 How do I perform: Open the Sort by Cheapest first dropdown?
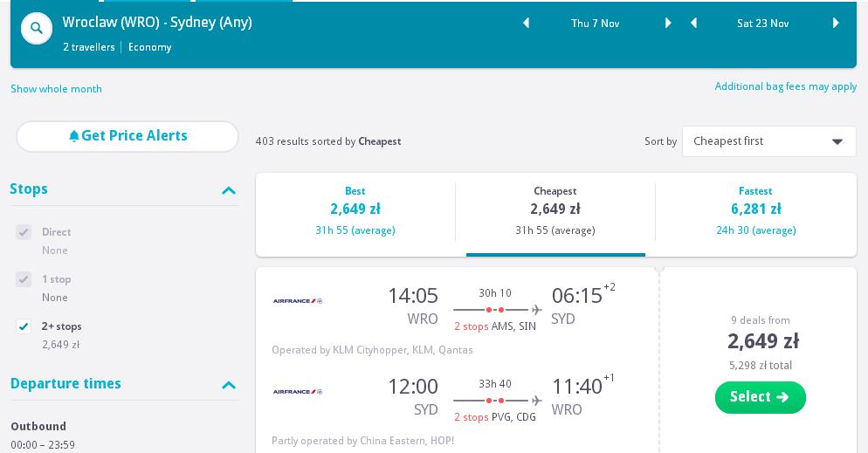pos(769,141)
